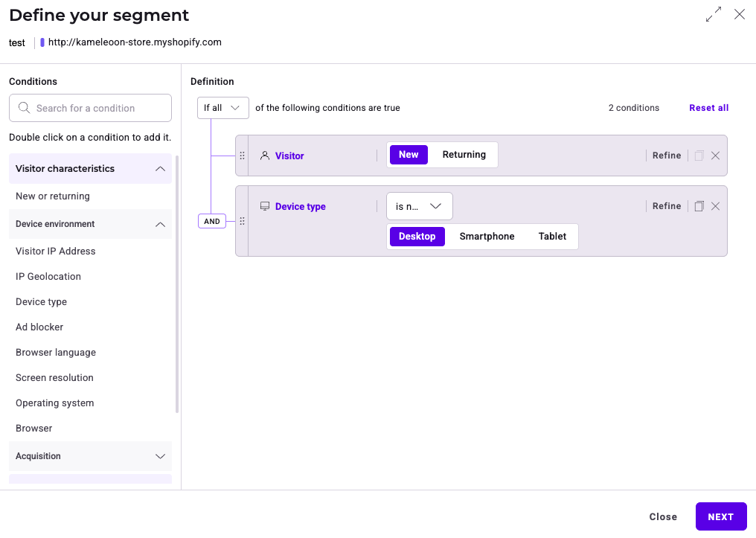Select the IP Geolocation condition
Screen dimensions: 756x538
(48, 277)
